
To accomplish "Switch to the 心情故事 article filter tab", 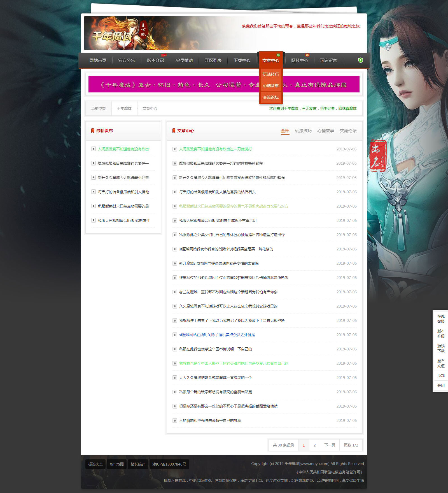I will [x=326, y=131].
